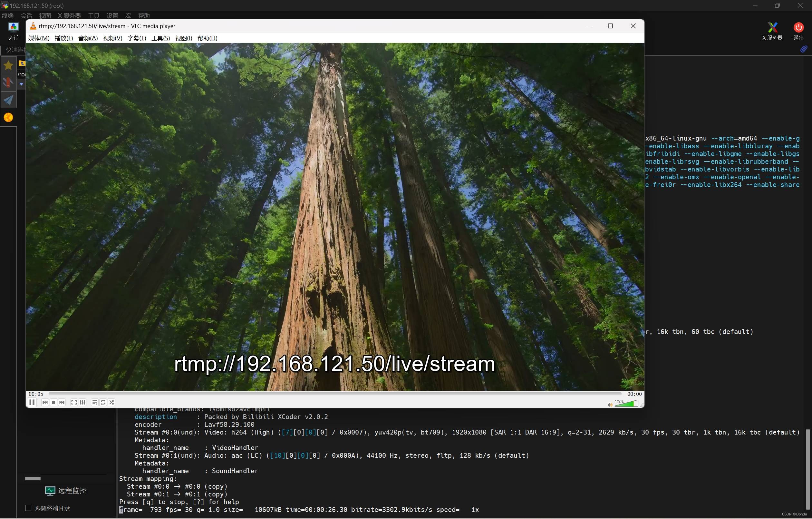Open VLC 视图(I) menu
Screen dimensions: 812x519
[183, 38]
